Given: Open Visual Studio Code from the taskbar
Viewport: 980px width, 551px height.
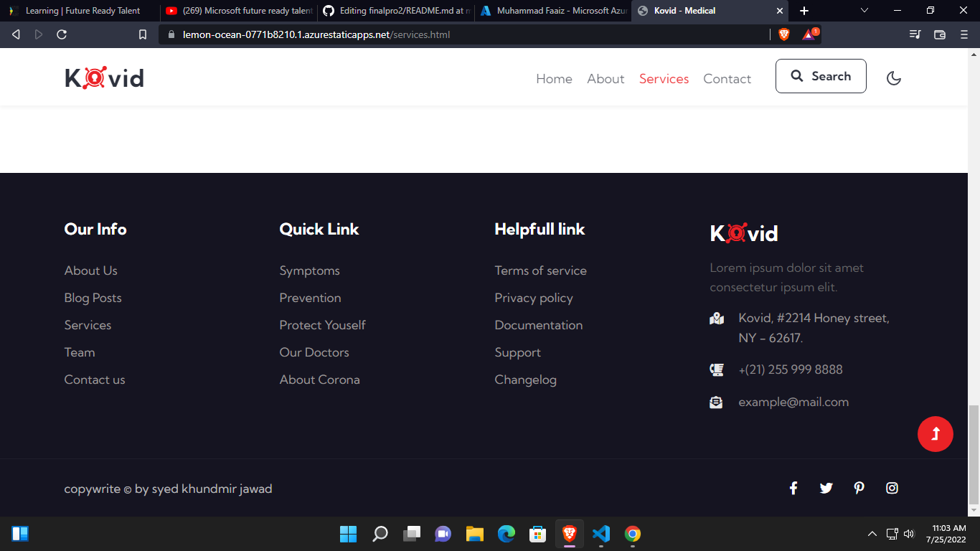Looking at the screenshot, I should (601, 534).
